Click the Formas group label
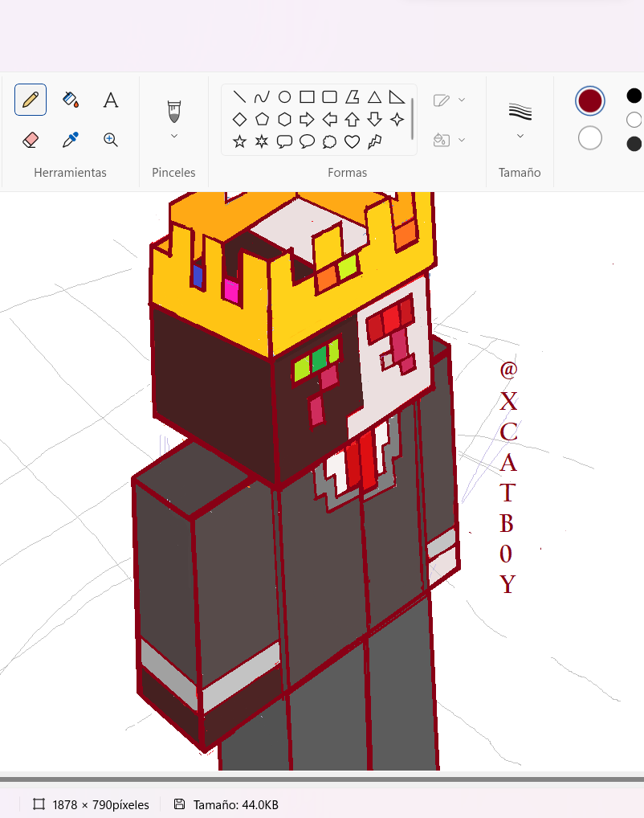The height and width of the screenshot is (818, 644). (x=347, y=173)
